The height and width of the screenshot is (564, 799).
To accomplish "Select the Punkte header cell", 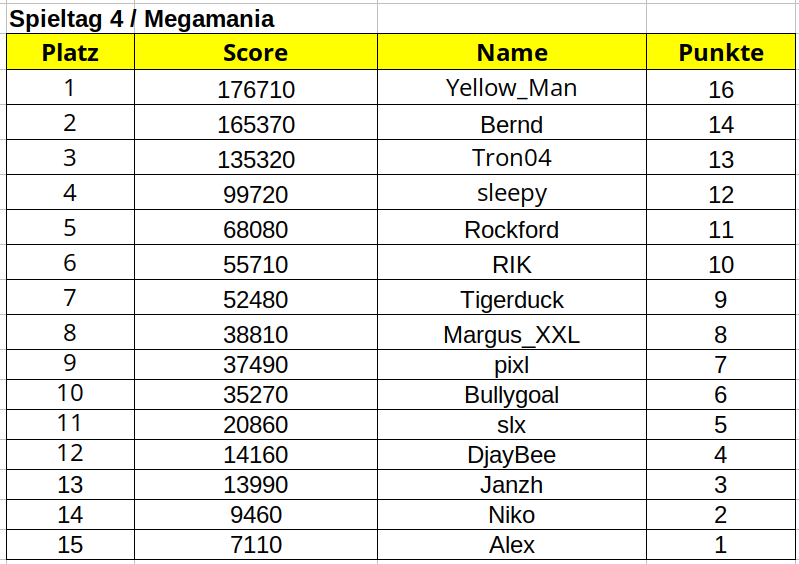I will pyautogui.click(x=721, y=53).
